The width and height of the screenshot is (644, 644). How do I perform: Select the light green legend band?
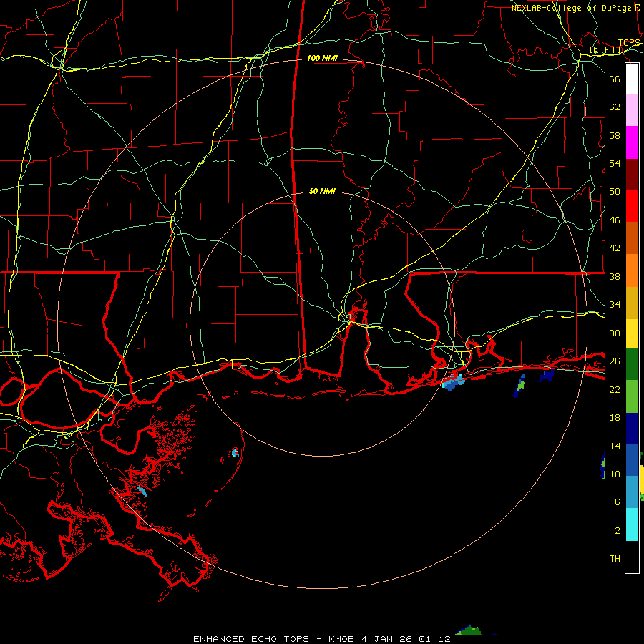tap(632, 396)
